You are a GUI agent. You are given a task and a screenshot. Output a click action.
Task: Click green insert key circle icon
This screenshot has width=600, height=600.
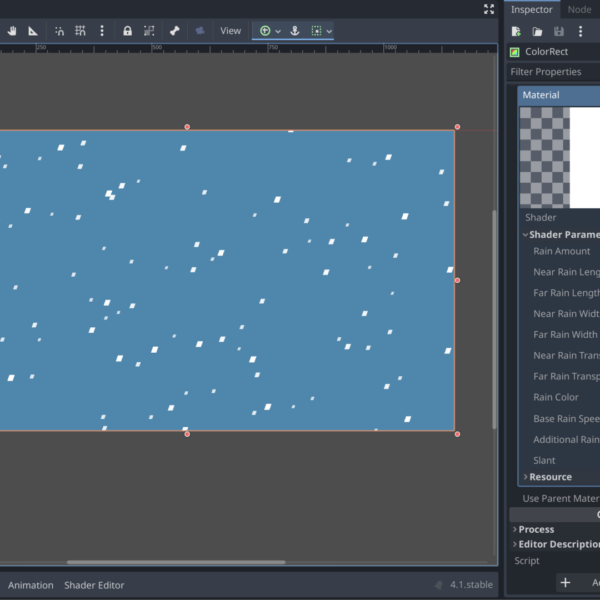265,31
